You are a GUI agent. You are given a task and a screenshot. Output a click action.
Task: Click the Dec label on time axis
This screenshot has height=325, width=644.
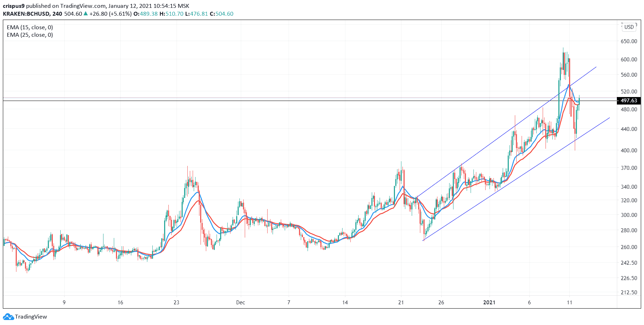(x=240, y=303)
